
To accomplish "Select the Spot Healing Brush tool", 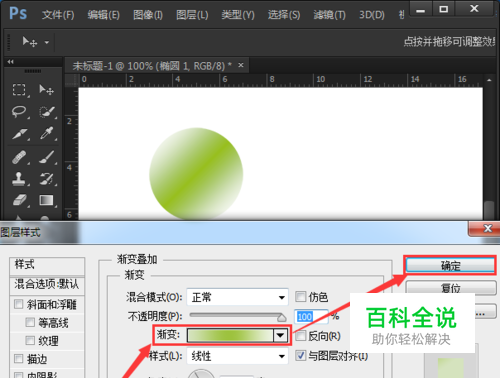I will [19, 157].
